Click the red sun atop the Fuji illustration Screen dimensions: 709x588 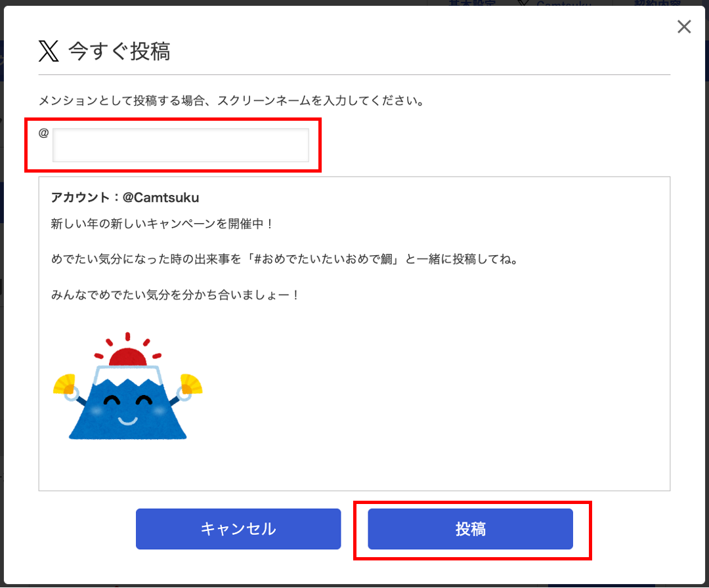point(128,356)
